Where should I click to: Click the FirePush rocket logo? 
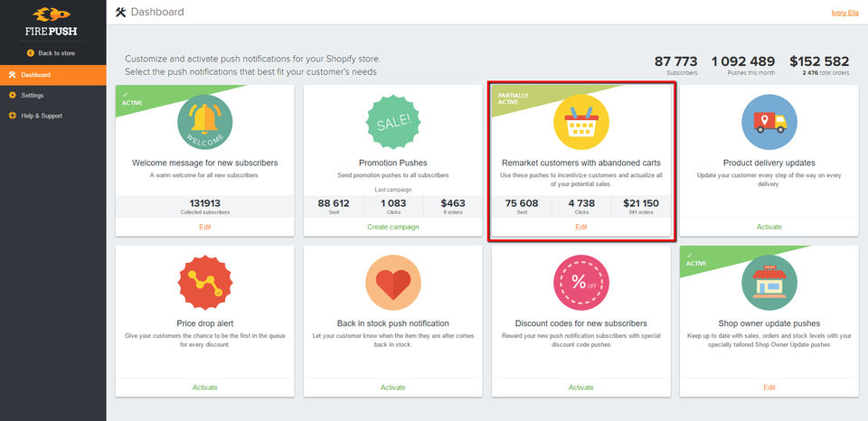point(52,20)
